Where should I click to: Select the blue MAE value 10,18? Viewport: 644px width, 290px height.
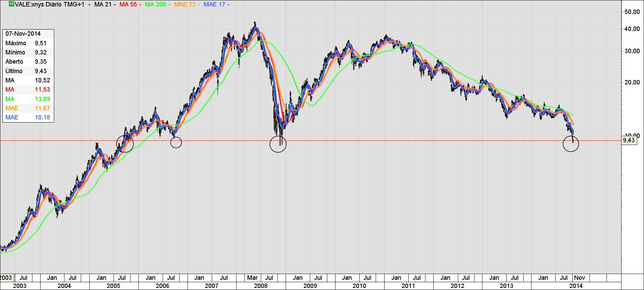click(x=42, y=117)
